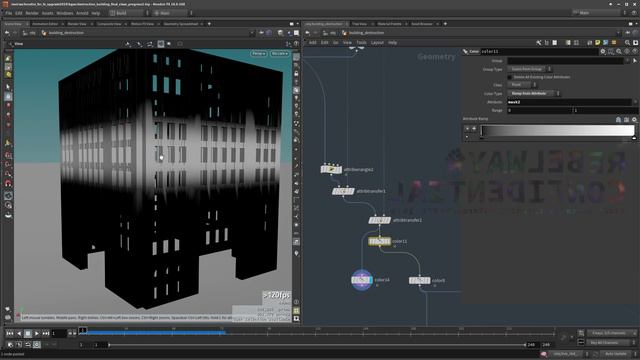Open the Auto Update cook mode dropdown

[618, 354]
